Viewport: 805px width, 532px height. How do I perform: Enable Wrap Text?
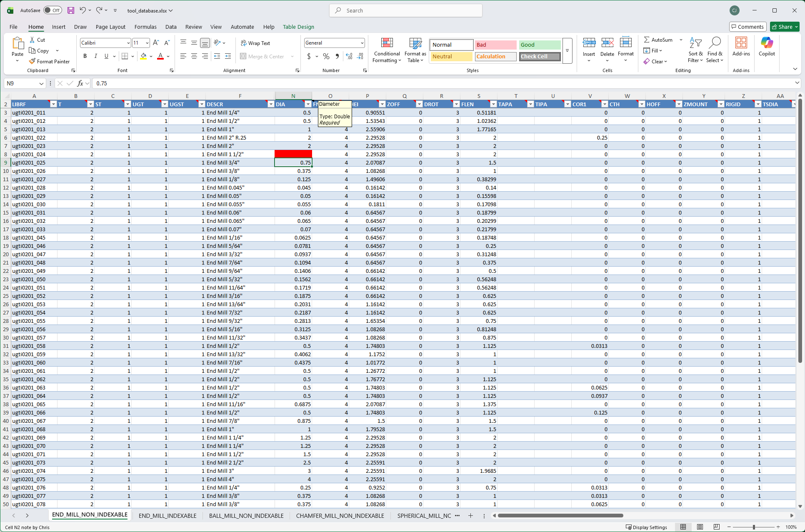point(255,43)
